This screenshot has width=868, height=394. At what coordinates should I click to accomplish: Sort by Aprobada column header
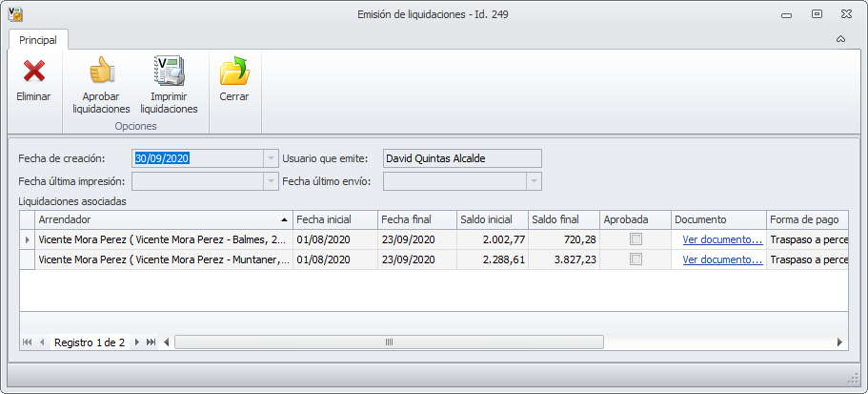[636, 220]
